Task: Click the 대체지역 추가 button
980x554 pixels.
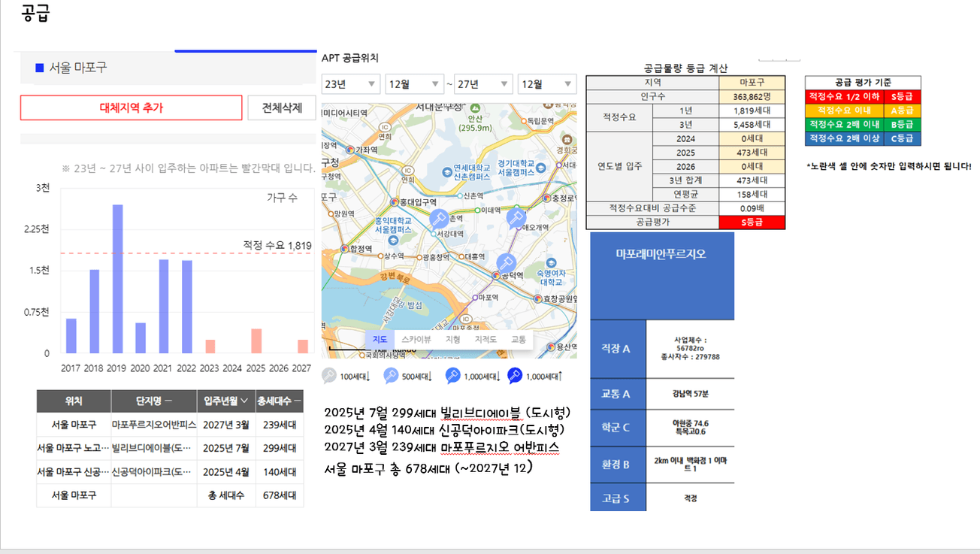Action: (x=132, y=107)
